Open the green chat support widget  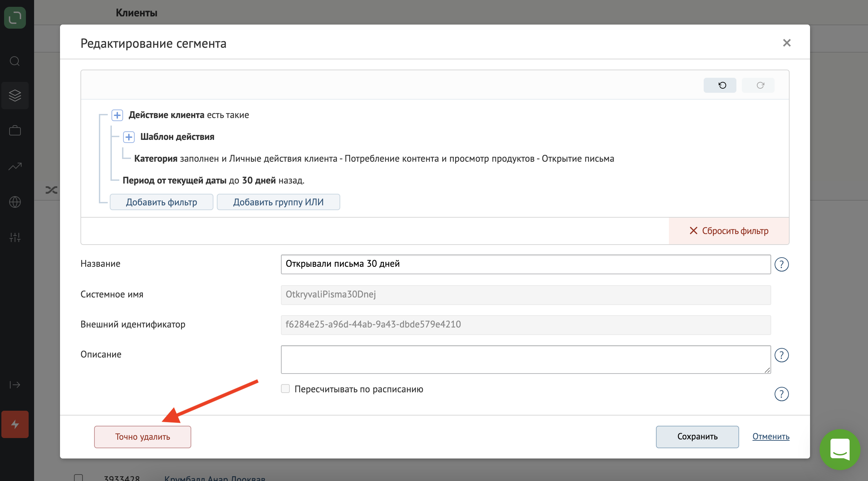(840, 450)
